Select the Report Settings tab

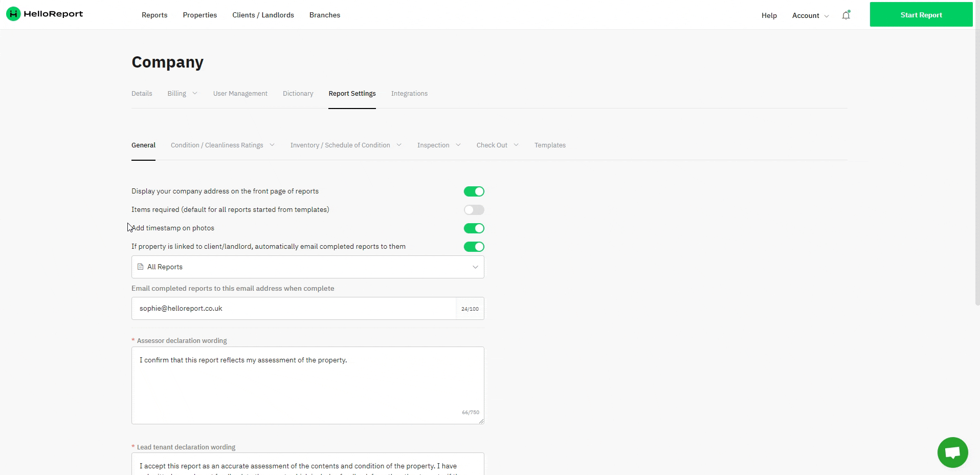pos(352,94)
